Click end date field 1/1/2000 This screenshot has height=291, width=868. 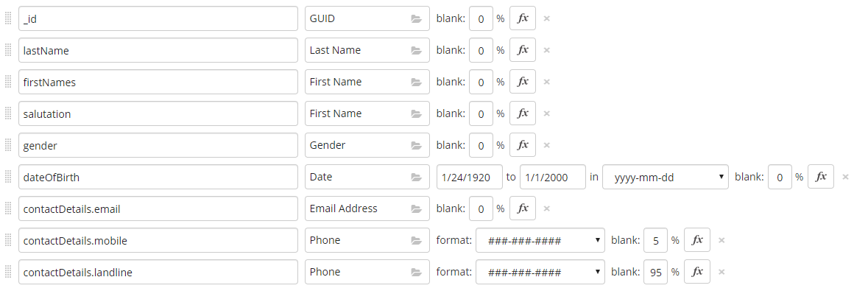(552, 177)
